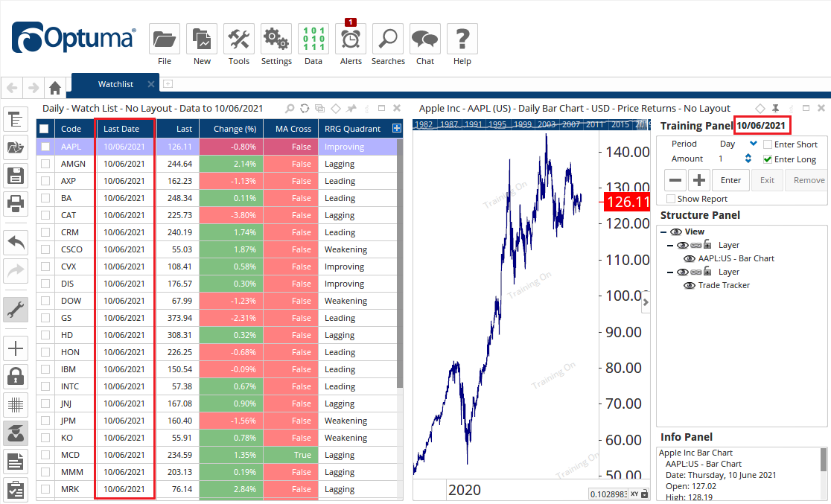
Task: Open the New chart menu
Action: 202,39
